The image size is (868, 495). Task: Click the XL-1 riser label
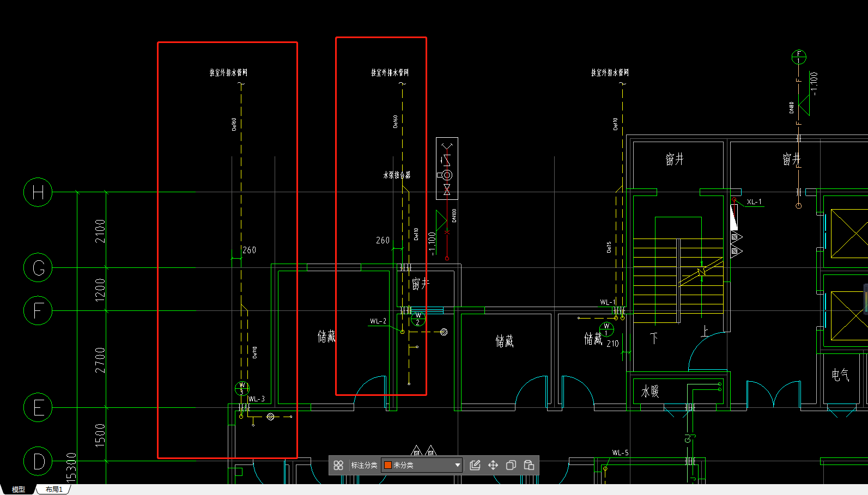pos(755,202)
